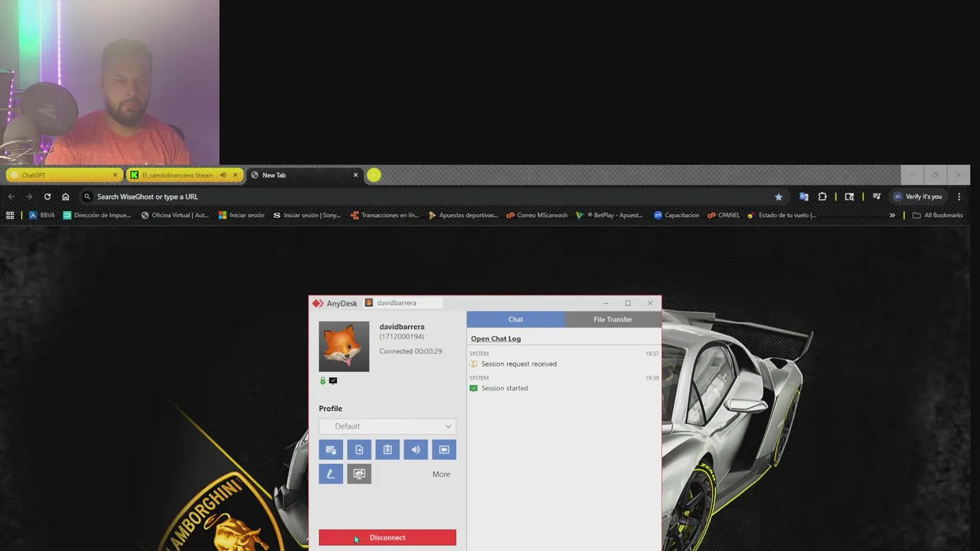Open the browser three-dot menu
980x551 pixels.
click(959, 197)
